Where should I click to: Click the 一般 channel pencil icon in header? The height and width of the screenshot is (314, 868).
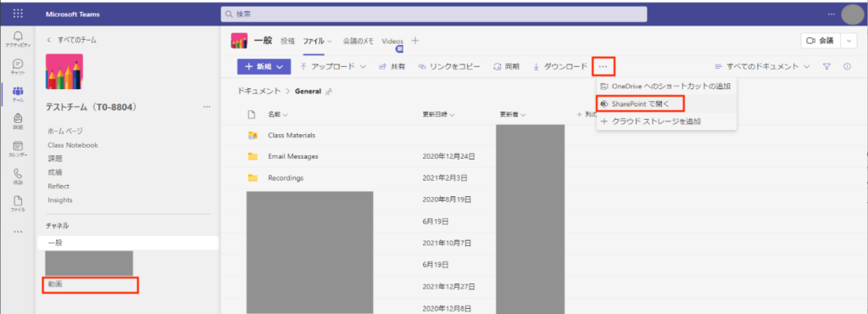(239, 41)
